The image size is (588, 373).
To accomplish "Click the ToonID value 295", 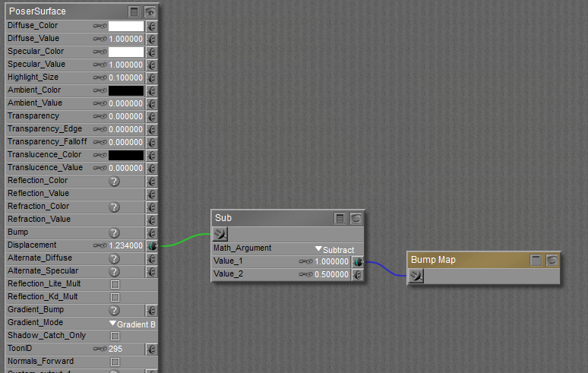I will point(115,349).
